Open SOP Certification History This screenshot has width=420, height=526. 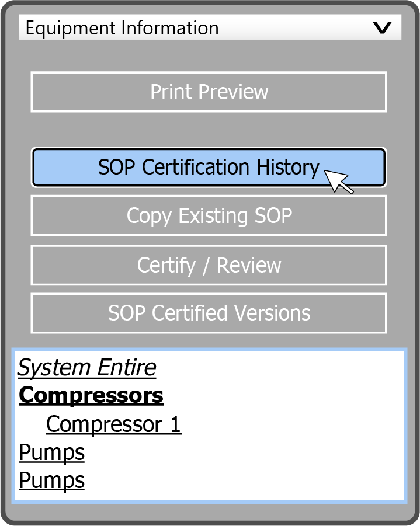[209, 168]
